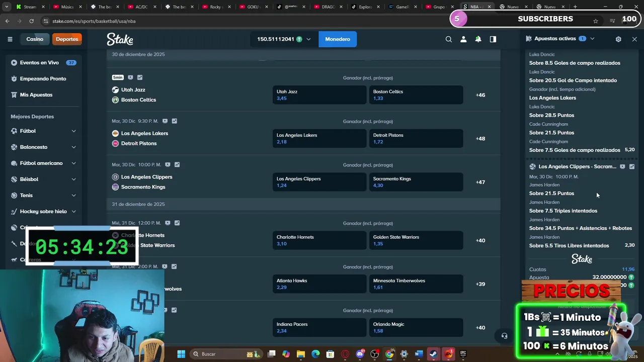Open the Los Angeles Lakers team link
This screenshot has width=644, height=362.
(x=144, y=133)
